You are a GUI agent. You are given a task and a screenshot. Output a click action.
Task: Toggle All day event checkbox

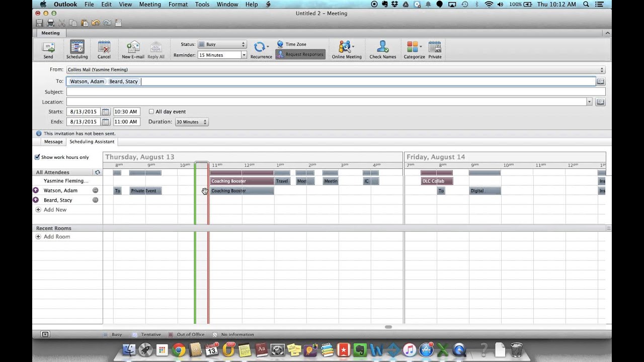point(151,112)
